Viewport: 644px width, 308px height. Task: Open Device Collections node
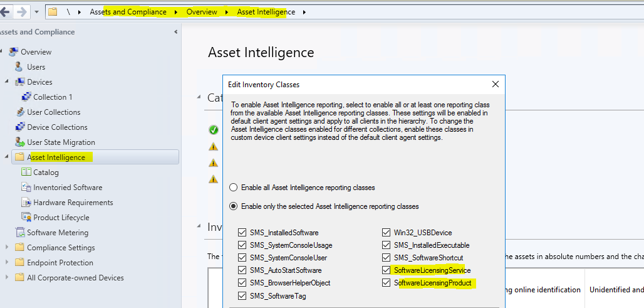(57, 127)
